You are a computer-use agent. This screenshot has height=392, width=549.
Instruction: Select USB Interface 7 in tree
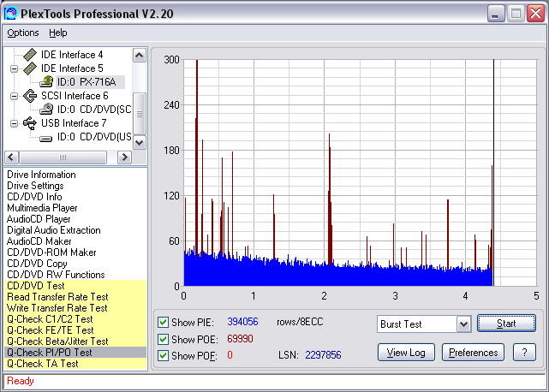74,123
